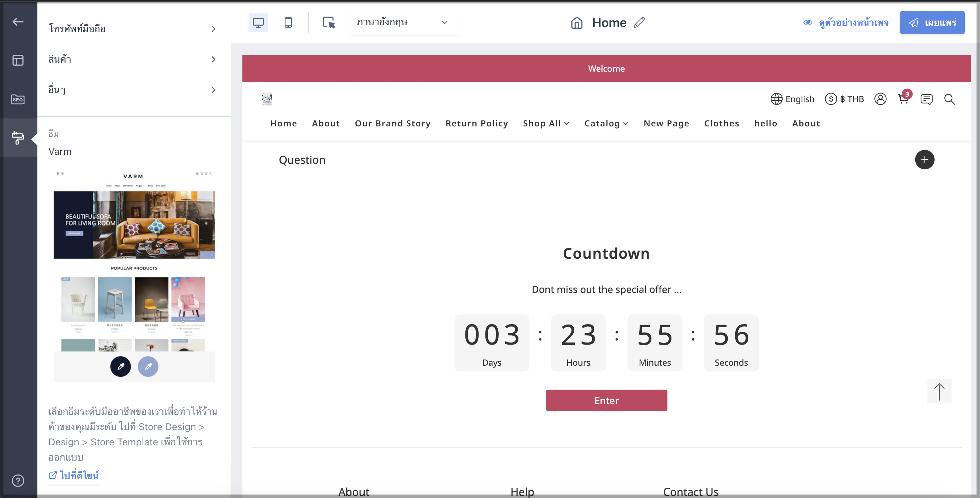Expand the Catalog menu dropdown
The width and height of the screenshot is (980, 498).
(606, 123)
